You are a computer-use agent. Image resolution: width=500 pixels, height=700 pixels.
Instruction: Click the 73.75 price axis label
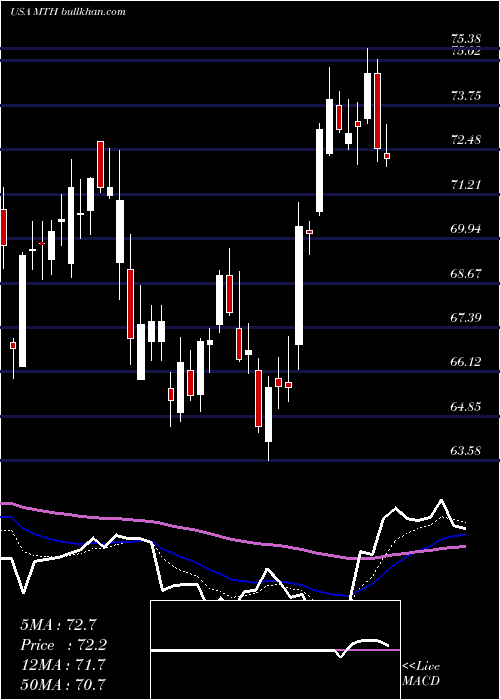coord(467,96)
